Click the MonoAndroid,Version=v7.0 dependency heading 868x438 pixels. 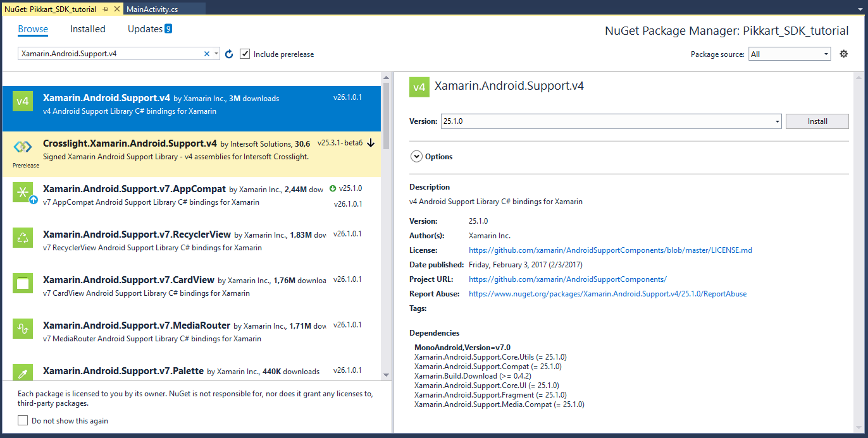pos(462,348)
